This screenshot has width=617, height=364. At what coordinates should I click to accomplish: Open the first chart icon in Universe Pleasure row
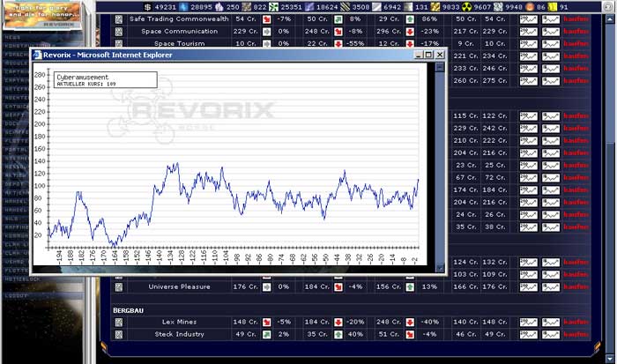[x=529, y=286]
